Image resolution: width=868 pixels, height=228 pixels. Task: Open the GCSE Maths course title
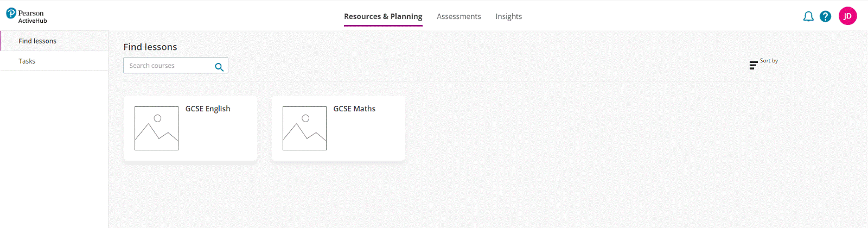[354, 109]
